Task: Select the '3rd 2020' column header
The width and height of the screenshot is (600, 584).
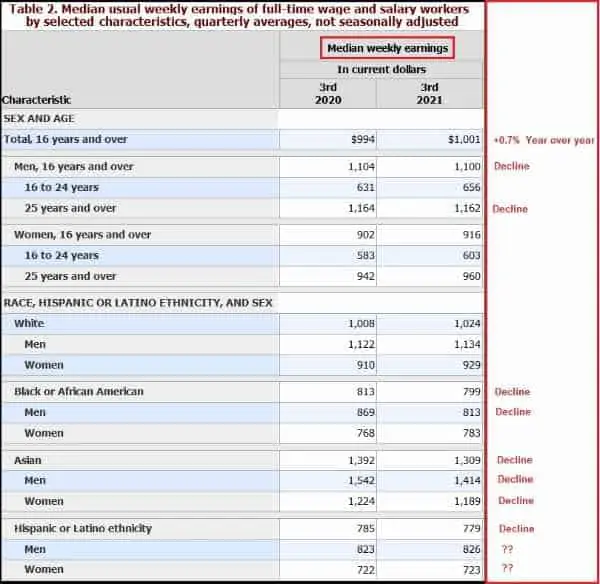Action: [x=328, y=94]
